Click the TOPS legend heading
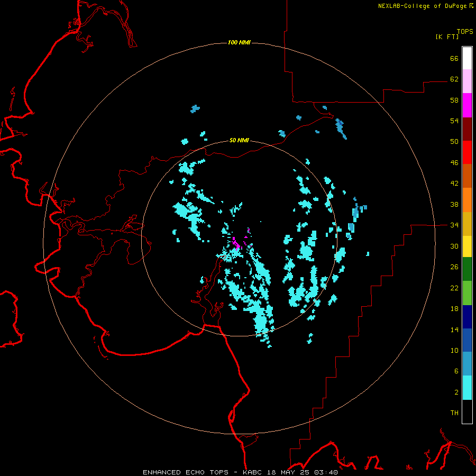 [x=465, y=31]
